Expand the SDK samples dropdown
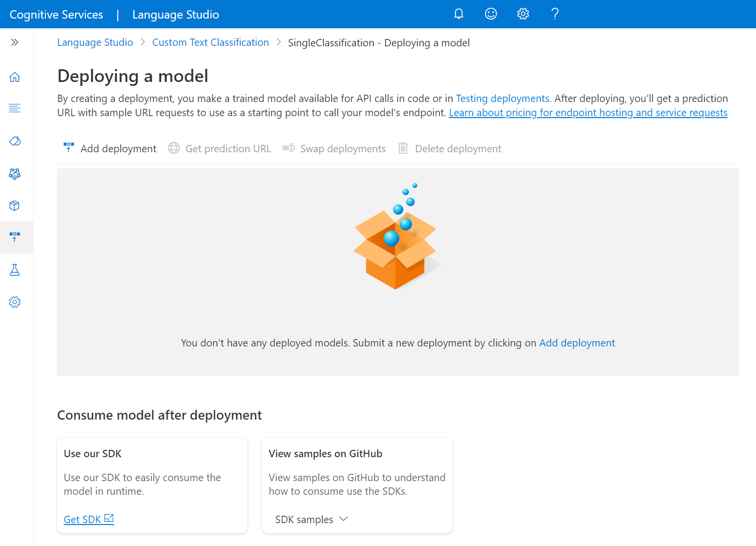This screenshot has width=756, height=546. point(311,519)
